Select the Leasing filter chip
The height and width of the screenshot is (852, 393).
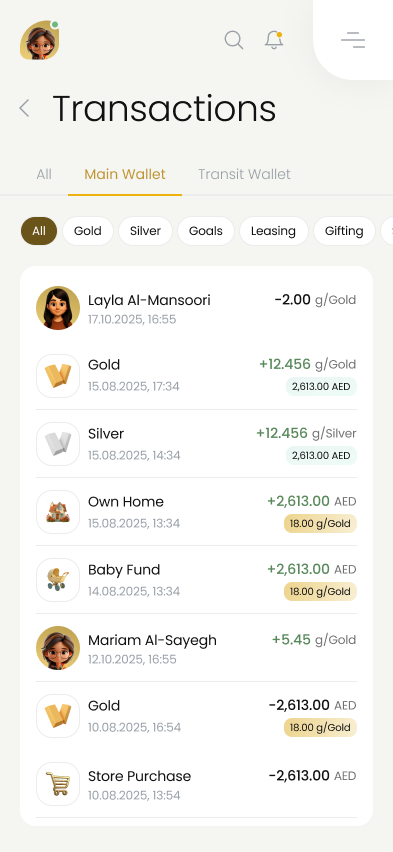coord(273,231)
